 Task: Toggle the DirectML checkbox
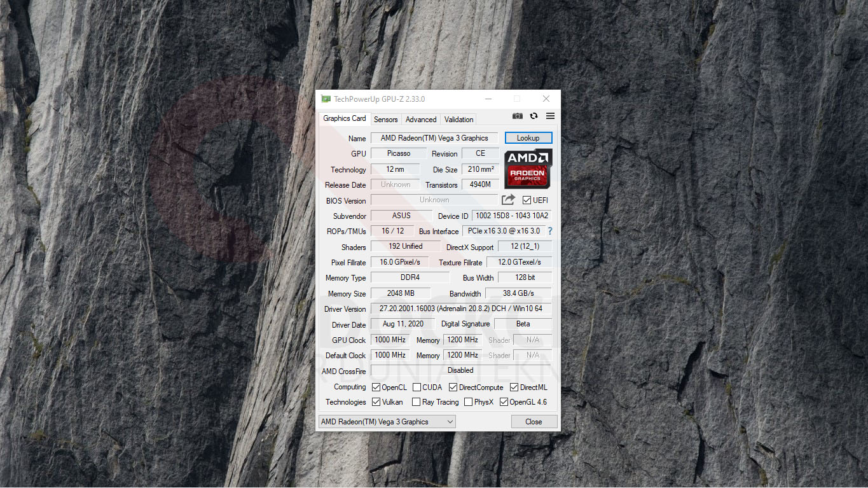pos(514,387)
